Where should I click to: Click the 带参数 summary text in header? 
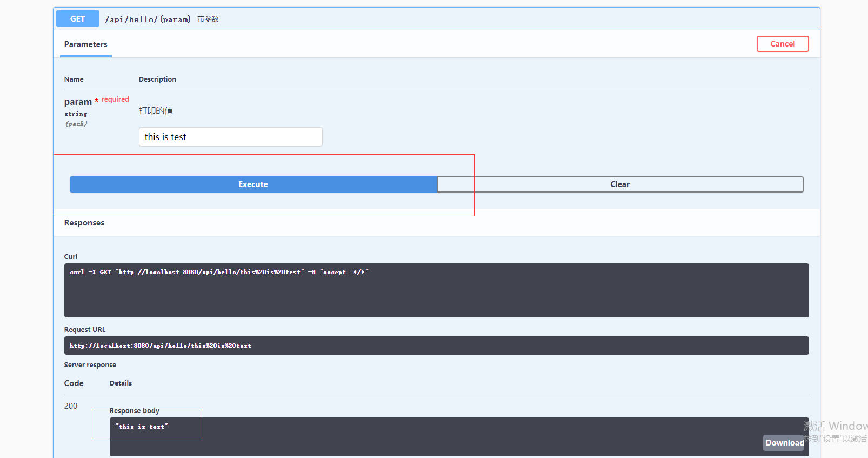point(208,19)
